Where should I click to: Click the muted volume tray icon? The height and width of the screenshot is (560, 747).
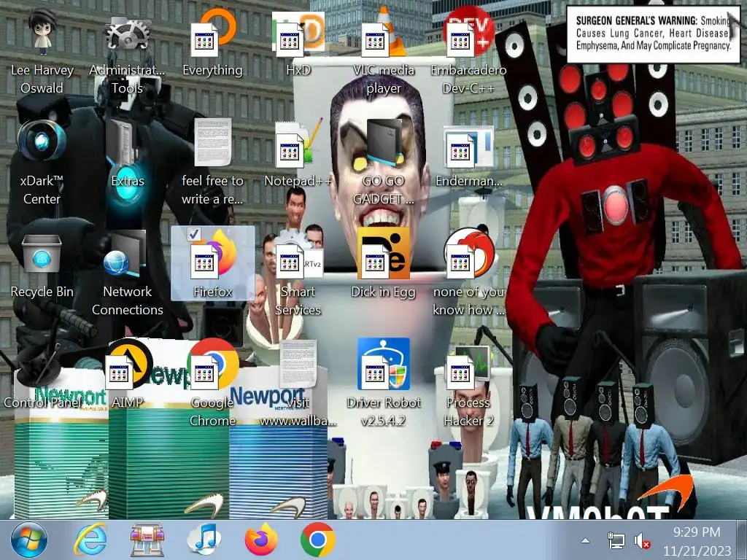[642, 541]
